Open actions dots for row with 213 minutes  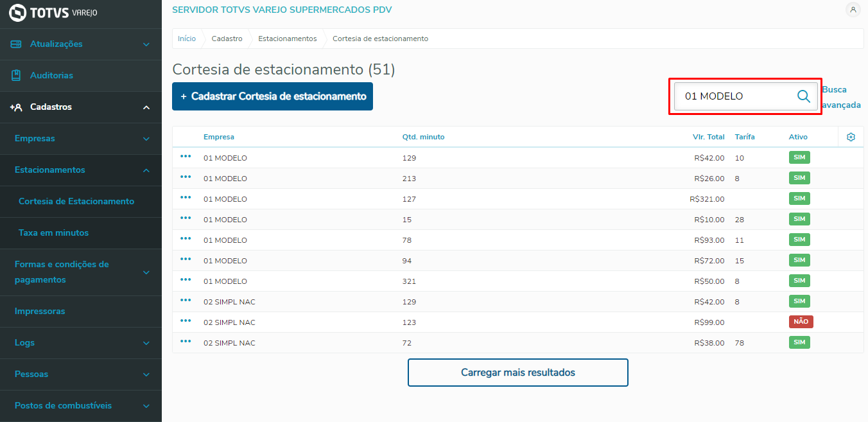(186, 177)
